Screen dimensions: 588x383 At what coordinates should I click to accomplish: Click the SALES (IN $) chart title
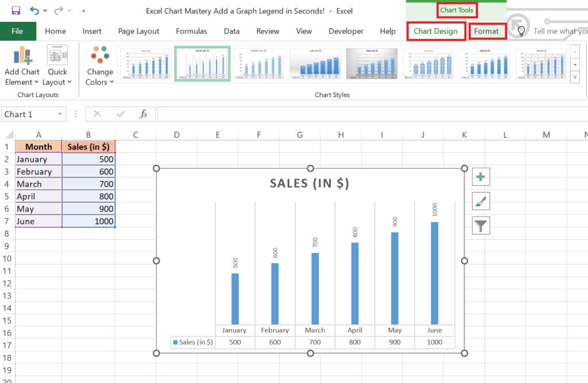click(x=310, y=184)
